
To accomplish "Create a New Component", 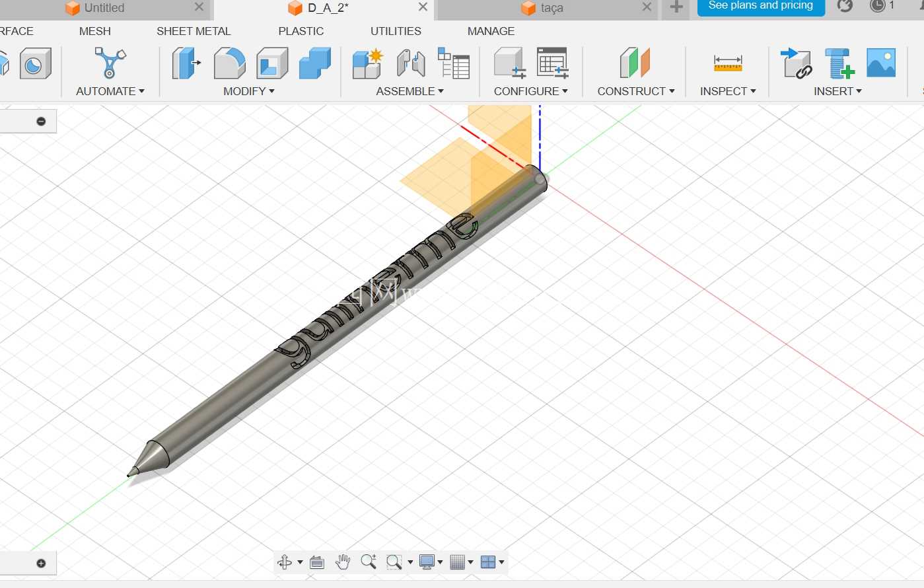I will (x=368, y=63).
